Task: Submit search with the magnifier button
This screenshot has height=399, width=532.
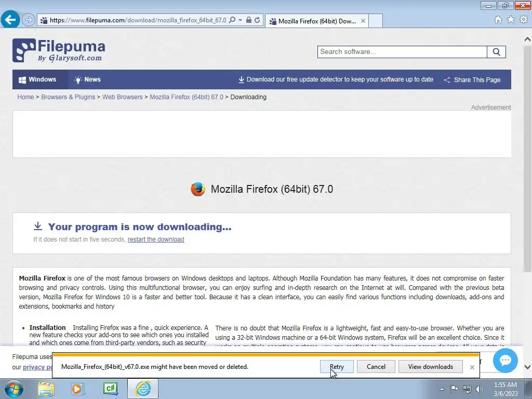Action: [496, 52]
